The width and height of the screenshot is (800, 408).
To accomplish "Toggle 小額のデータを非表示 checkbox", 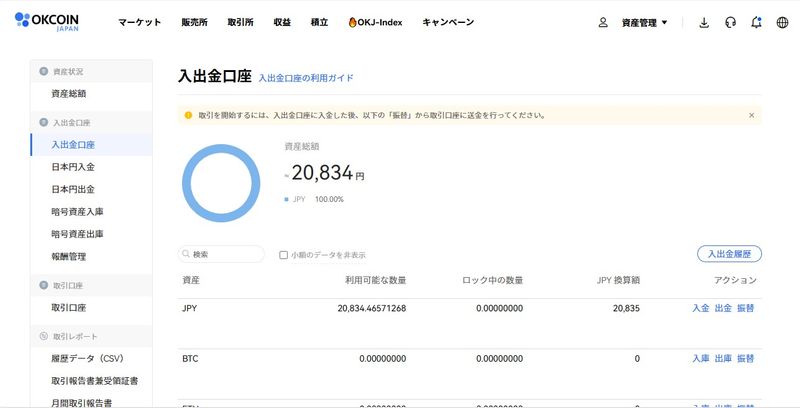I will click(x=284, y=255).
